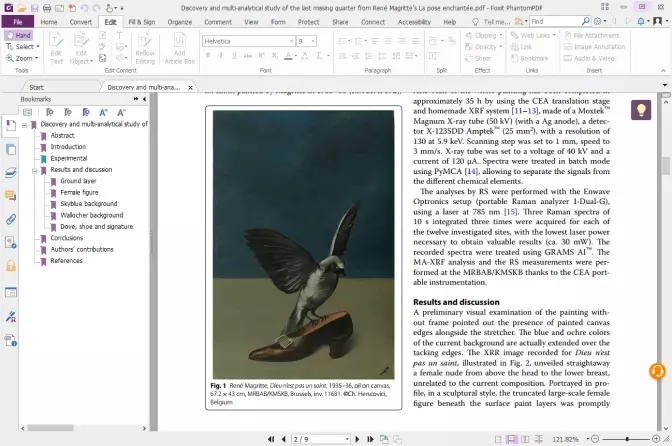Switch to the Home ribbon tab
This screenshot has height=446, width=672.
pyautogui.click(x=49, y=22)
